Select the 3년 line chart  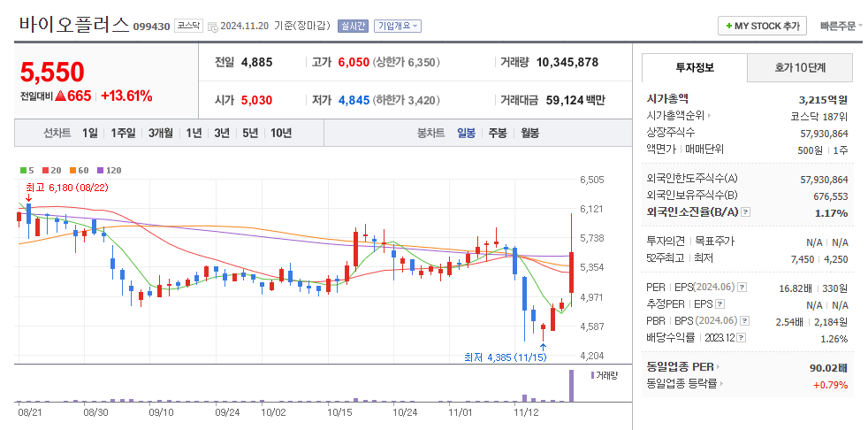pos(222,133)
